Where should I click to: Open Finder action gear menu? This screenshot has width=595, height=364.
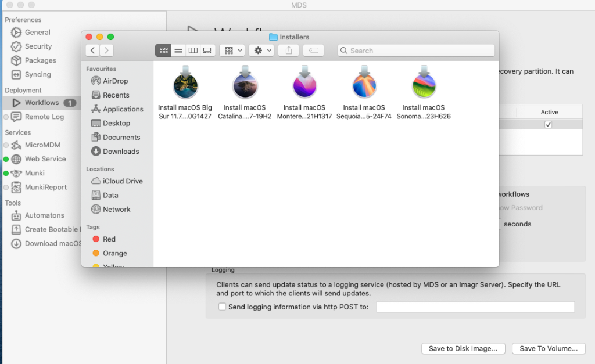click(262, 51)
